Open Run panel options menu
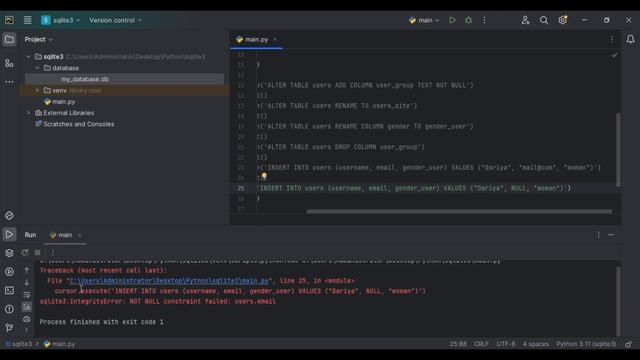640x360 pixels. click(x=598, y=235)
